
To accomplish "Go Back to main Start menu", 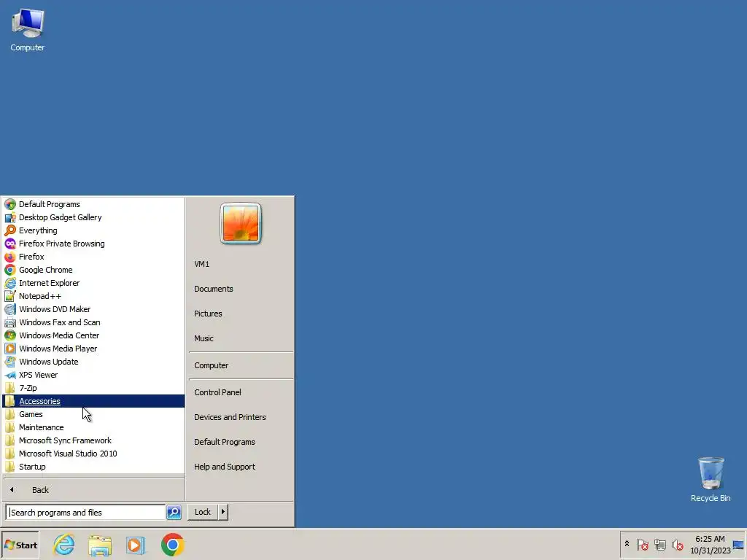I will click(41, 490).
